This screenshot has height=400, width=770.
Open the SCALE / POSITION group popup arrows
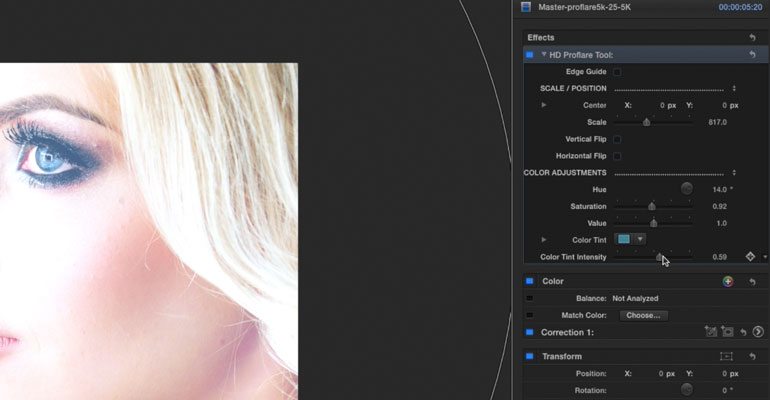point(734,88)
